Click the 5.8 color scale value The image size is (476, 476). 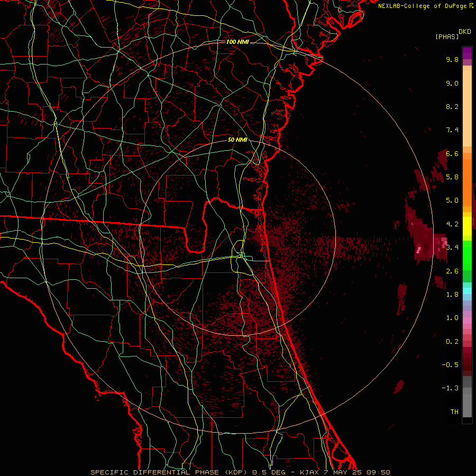click(452, 177)
